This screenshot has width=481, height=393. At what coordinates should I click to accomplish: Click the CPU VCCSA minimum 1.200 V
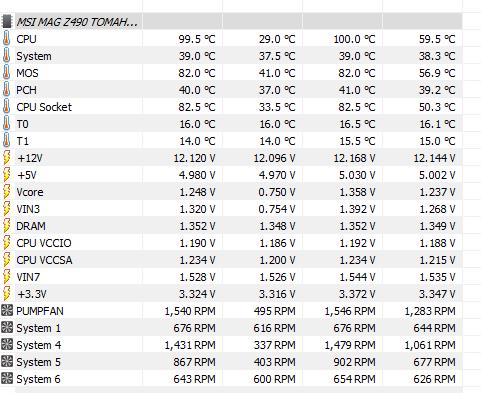coord(277,260)
